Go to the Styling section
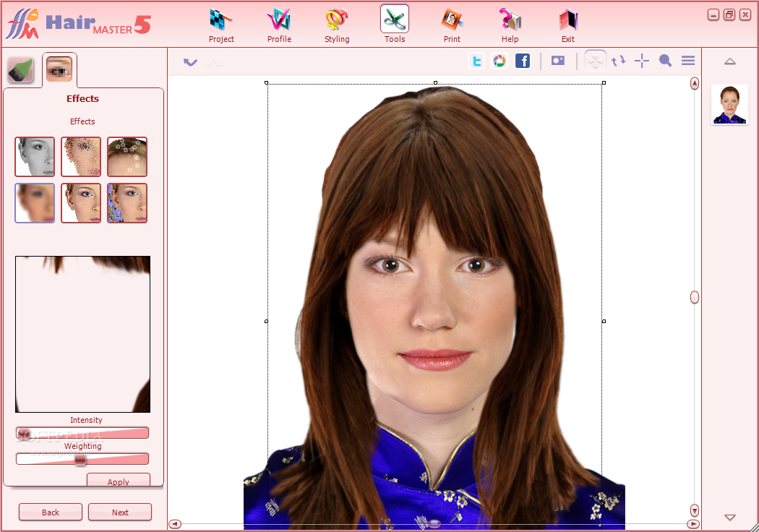This screenshot has height=532, width=759. pyautogui.click(x=337, y=25)
